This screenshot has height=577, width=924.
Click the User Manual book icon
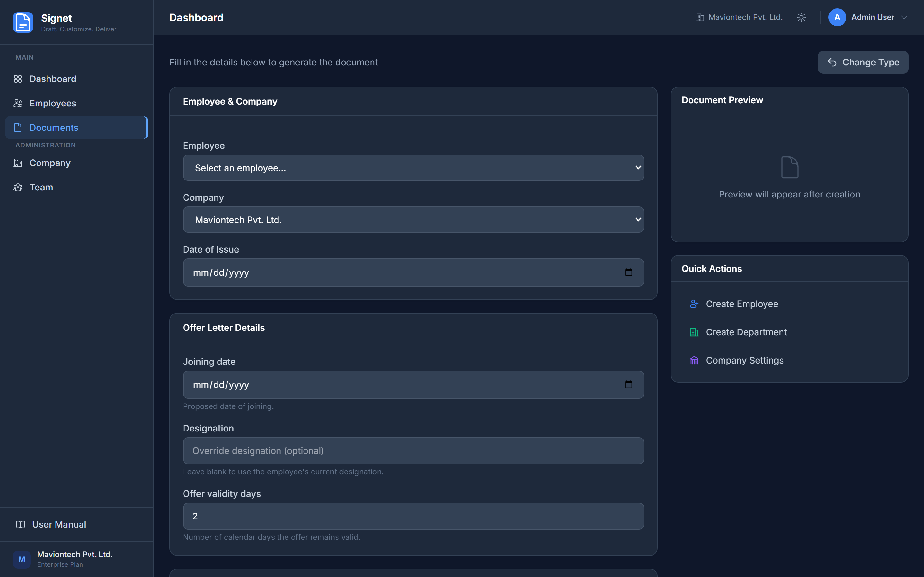point(21,524)
